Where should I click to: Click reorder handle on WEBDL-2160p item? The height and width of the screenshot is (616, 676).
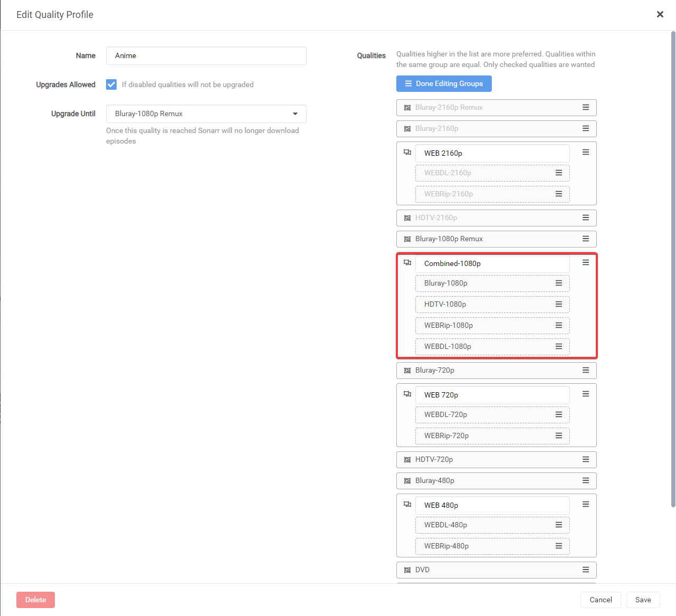pos(559,173)
